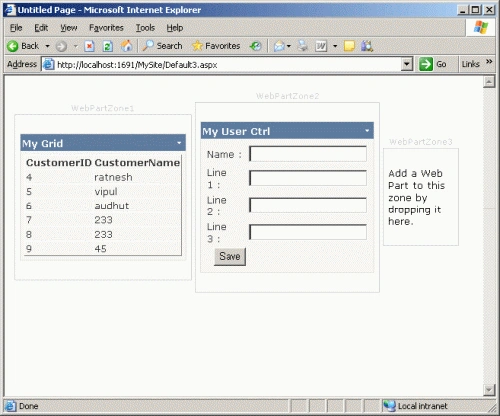Click the CustomerID cell '9'
Viewport: 500px width, 416px height.
pos(29,249)
